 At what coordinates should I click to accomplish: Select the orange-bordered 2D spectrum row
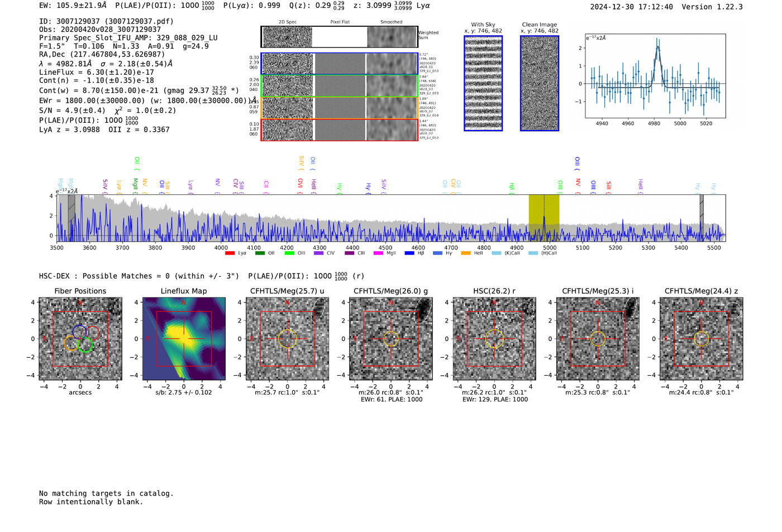(x=339, y=108)
